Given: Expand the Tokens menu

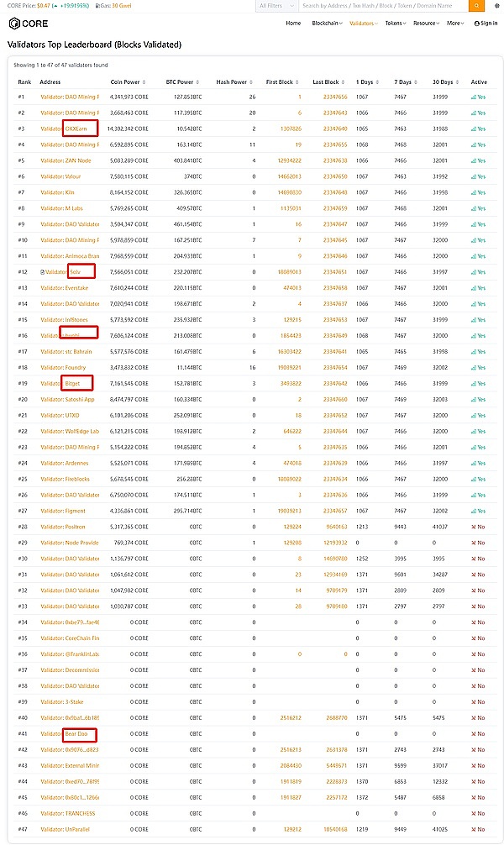Looking at the screenshot, I should [x=395, y=24].
